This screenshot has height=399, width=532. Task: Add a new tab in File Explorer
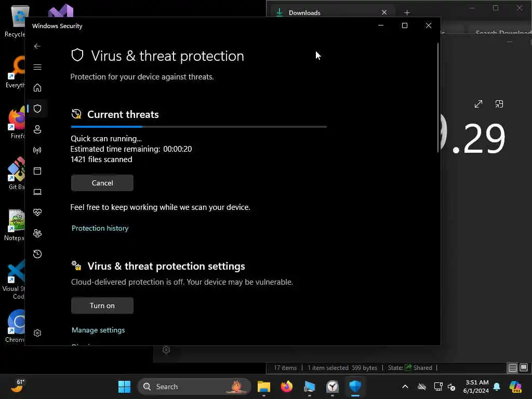pos(407,13)
